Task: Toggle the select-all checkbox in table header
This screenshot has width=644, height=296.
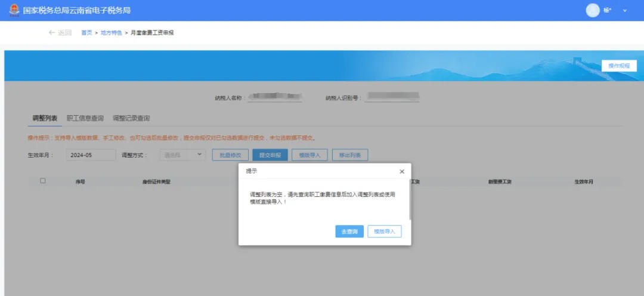Action: [x=42, y=181]
